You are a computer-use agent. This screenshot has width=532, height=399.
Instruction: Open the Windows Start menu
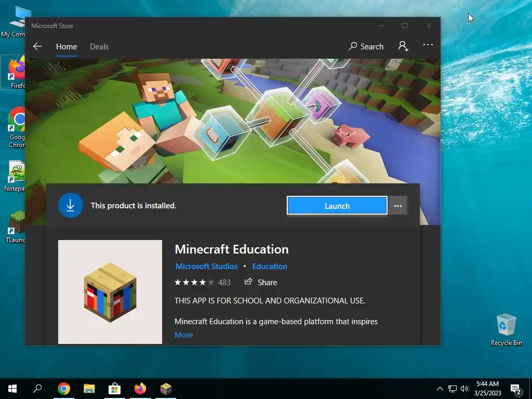12,389
